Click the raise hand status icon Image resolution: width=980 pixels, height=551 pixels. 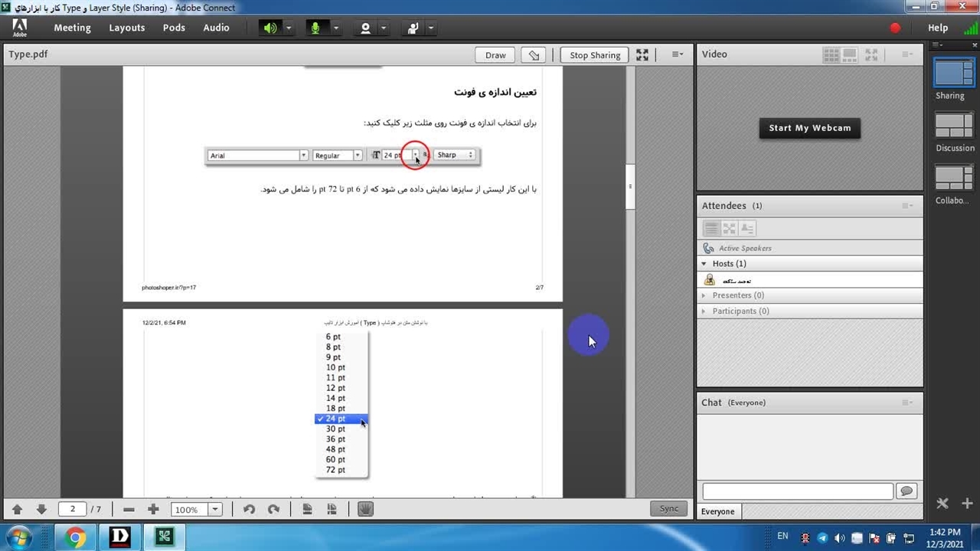click(x=413, y=28)
